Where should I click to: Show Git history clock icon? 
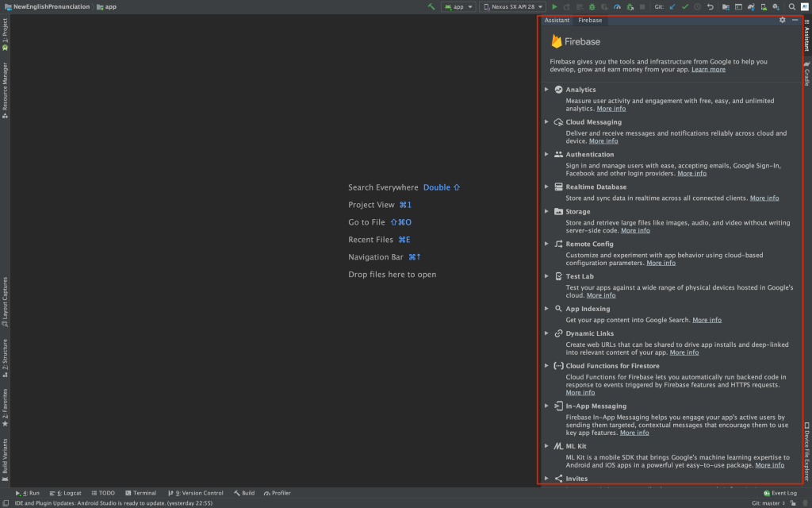click(x=698, y=6)
